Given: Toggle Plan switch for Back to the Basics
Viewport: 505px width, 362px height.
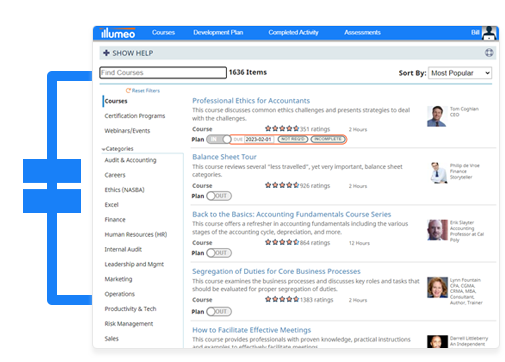Looking at the screenshot, I should [219, 253].
